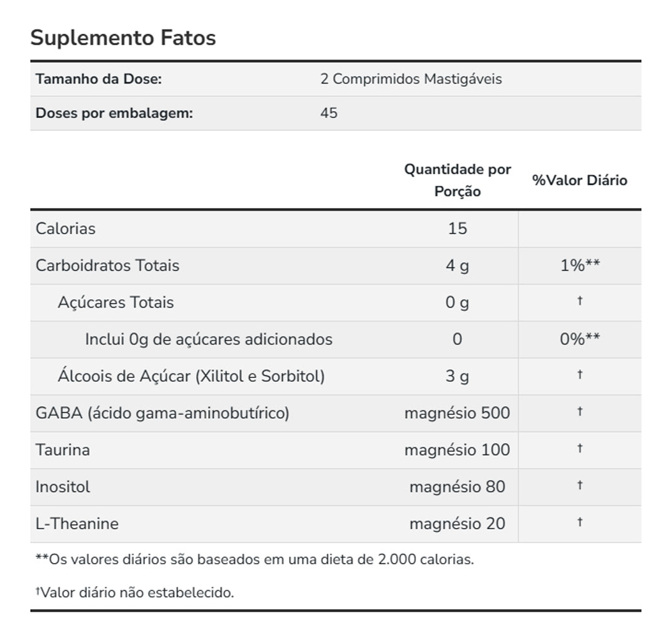Click "2 Comprimidos Mastigáveis" dose value
Screen dimensions: 672x641
point(411,79)
